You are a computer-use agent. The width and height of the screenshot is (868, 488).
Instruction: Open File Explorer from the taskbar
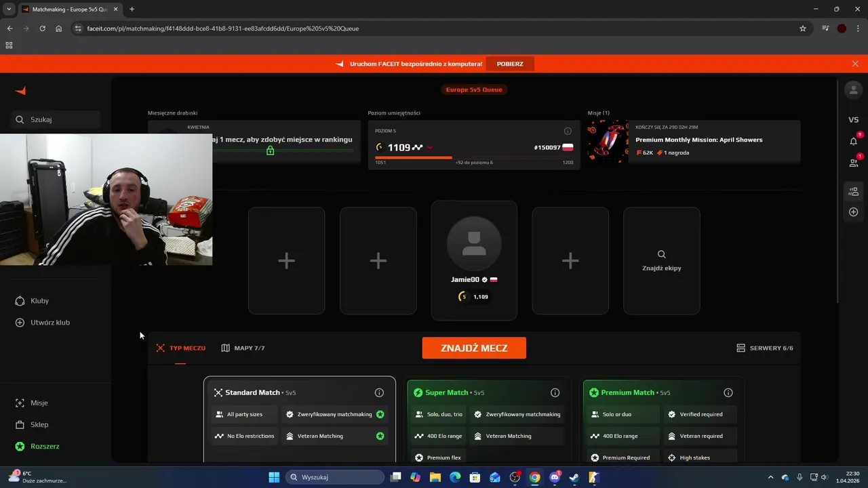(435, 477)
